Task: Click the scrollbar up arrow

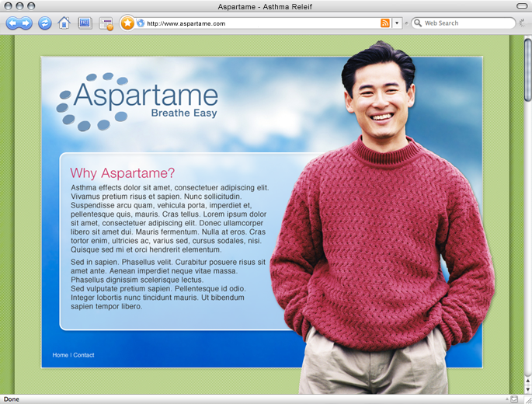Action: point(527,381)
